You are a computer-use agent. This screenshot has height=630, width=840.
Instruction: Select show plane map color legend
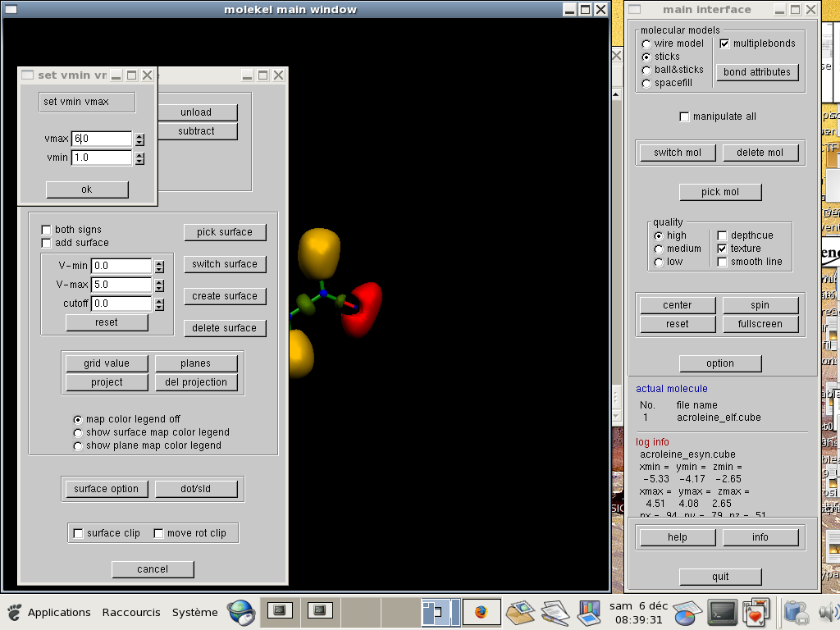tap(78, 446)
